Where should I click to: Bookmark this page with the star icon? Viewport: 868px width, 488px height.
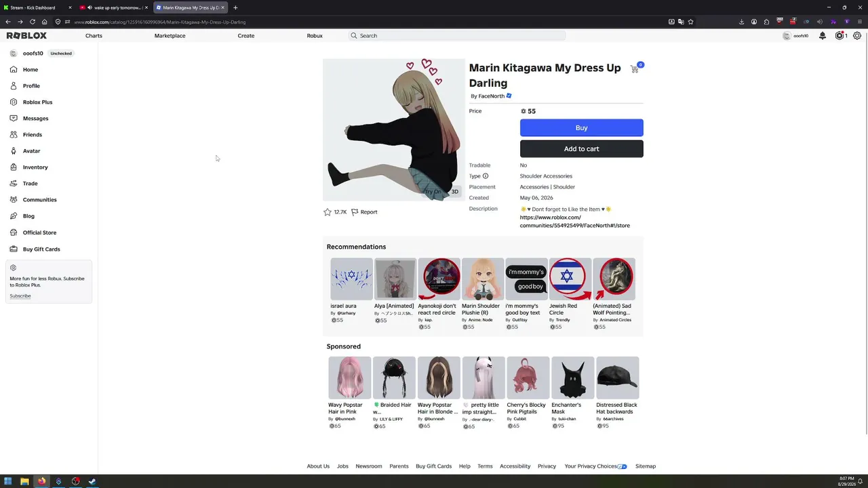(690, 22)
